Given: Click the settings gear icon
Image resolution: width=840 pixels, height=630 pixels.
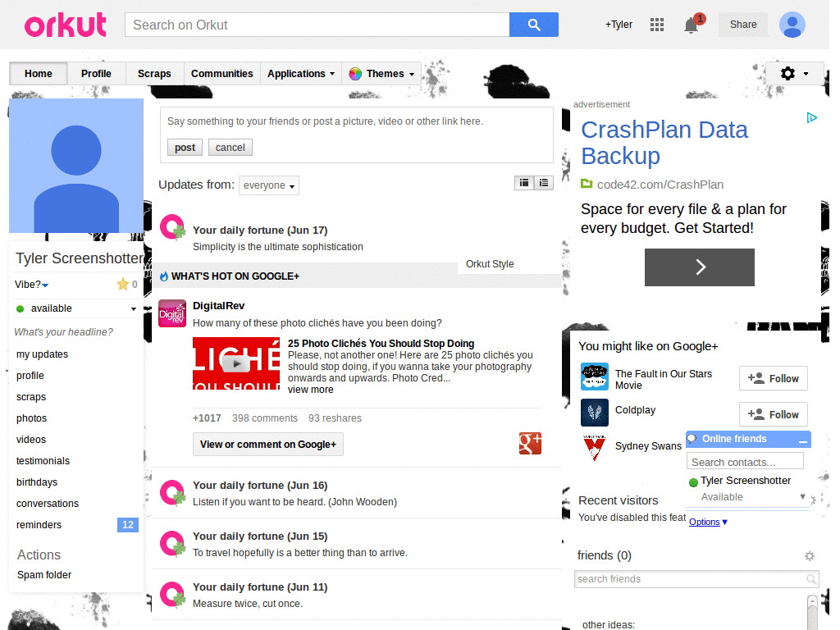Looking at the screenshot, I should click(787, 73).
